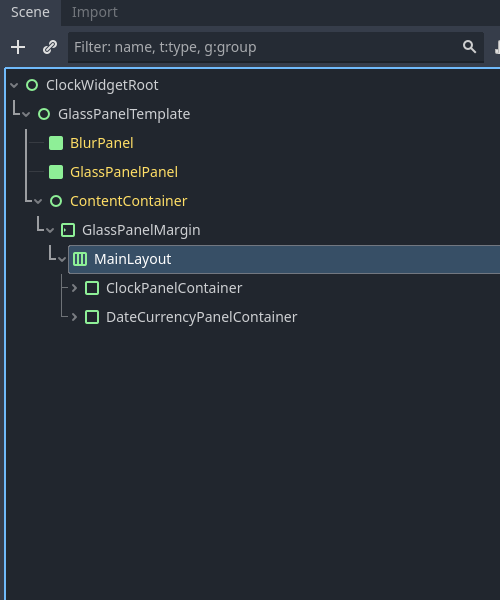
Task: Click the ClockWidgetRoot control node icon
Action: [x=32, y=85]
